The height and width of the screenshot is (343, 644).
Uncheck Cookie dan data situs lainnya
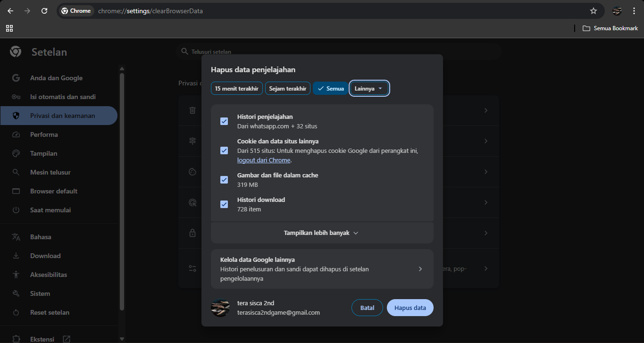[x=224, y=151]
